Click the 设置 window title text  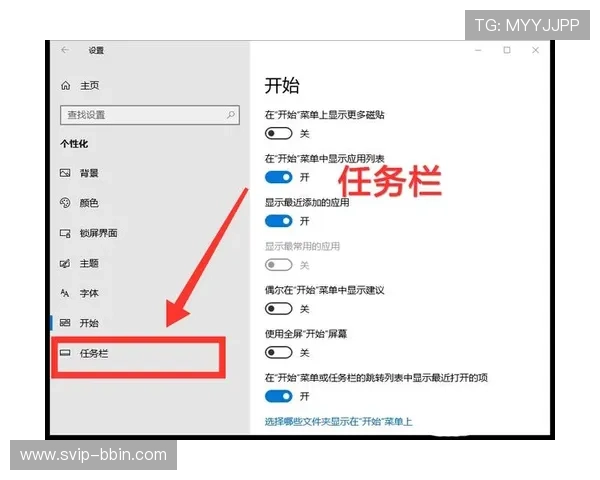click(96, 50)
